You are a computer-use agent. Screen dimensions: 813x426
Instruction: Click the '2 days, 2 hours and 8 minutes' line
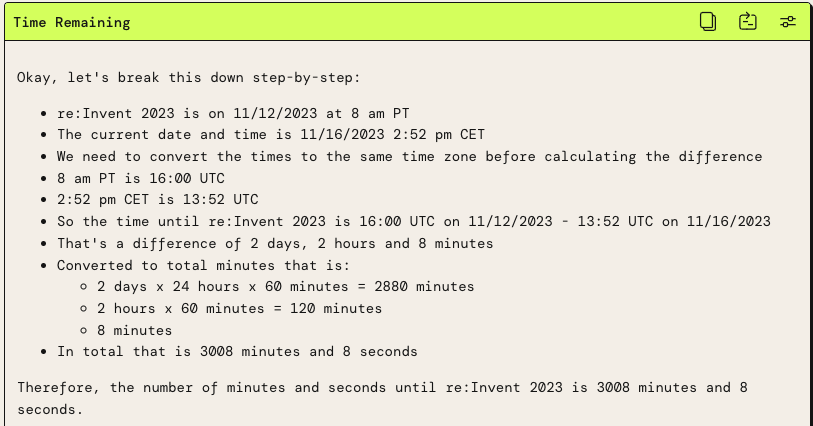pyautogui.click(x=275, y=244)
